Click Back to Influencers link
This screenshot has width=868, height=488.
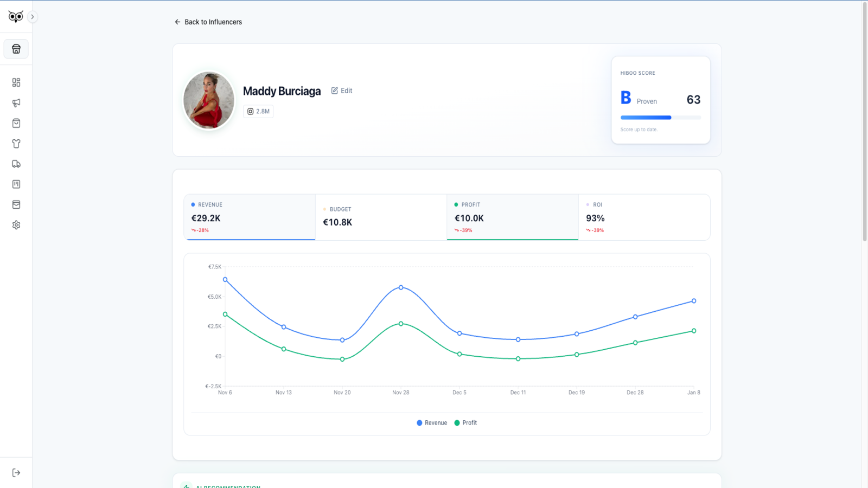coord(208,22)
